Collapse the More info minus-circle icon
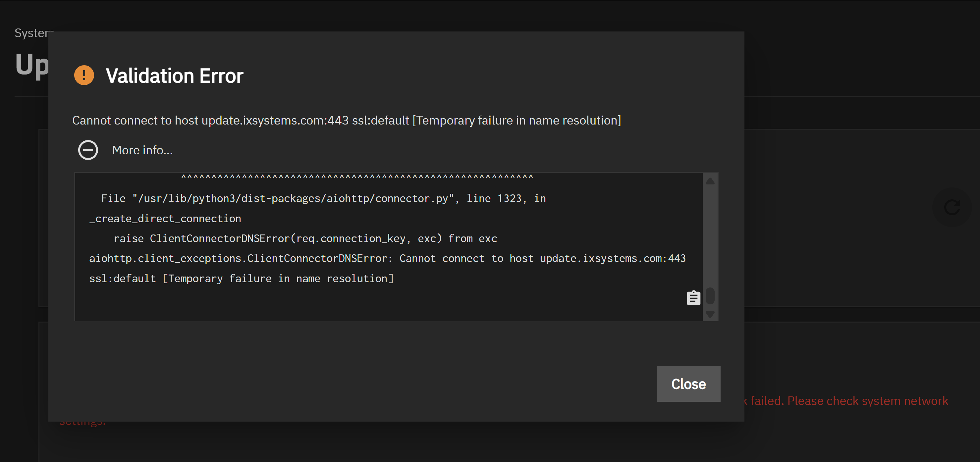Screen dimensions: 980x462 (88, 150)
